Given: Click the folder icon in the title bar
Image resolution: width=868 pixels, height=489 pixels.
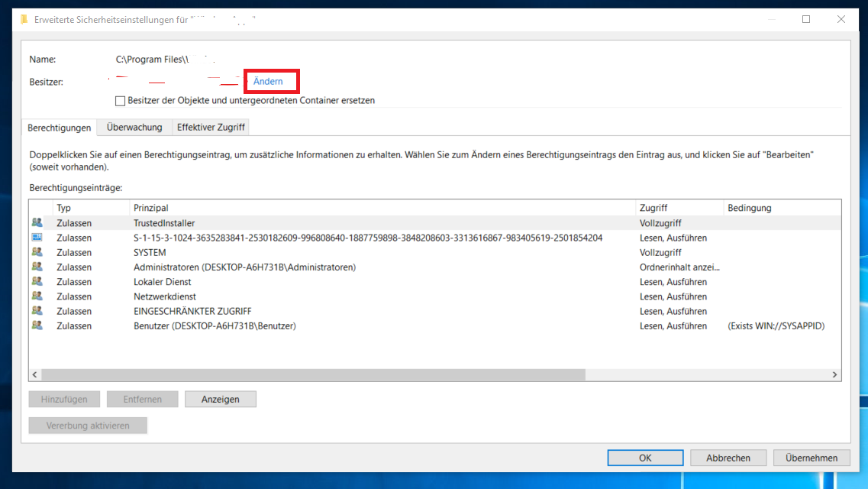Looking at the screenshot, I should pos(24,19).
